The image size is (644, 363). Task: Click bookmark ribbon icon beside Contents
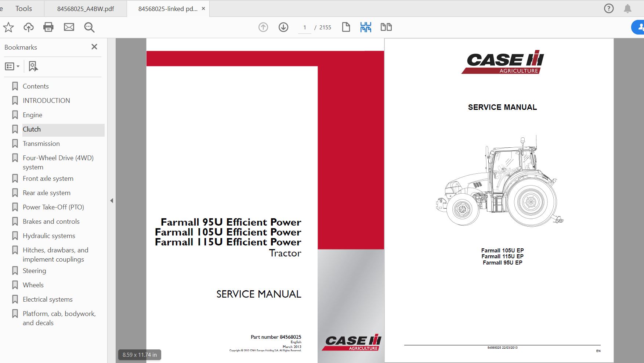pyautogui.click(x=15, y=86)
